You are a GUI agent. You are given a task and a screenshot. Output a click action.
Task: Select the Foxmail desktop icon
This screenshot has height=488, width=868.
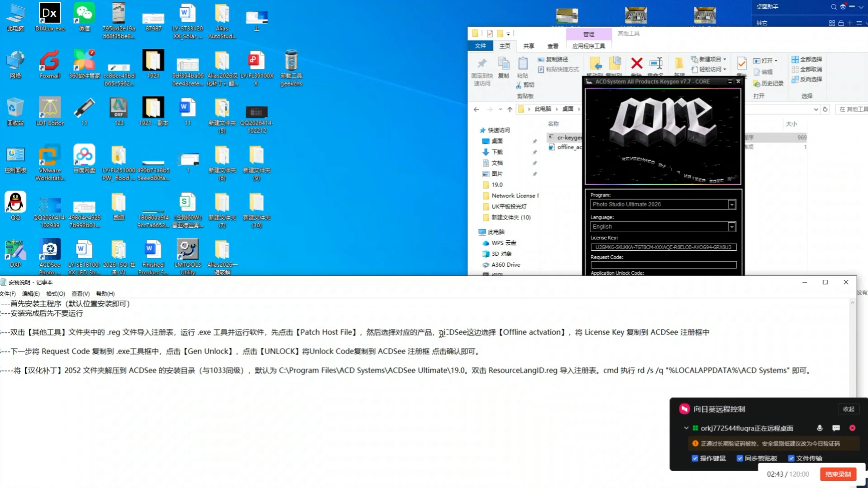click(50, 64)
